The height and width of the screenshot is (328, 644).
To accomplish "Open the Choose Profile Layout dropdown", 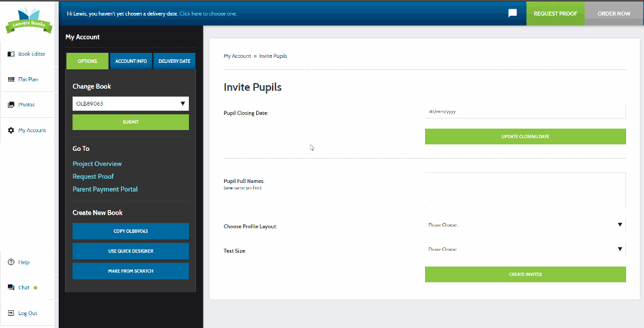I will (525, 225).
